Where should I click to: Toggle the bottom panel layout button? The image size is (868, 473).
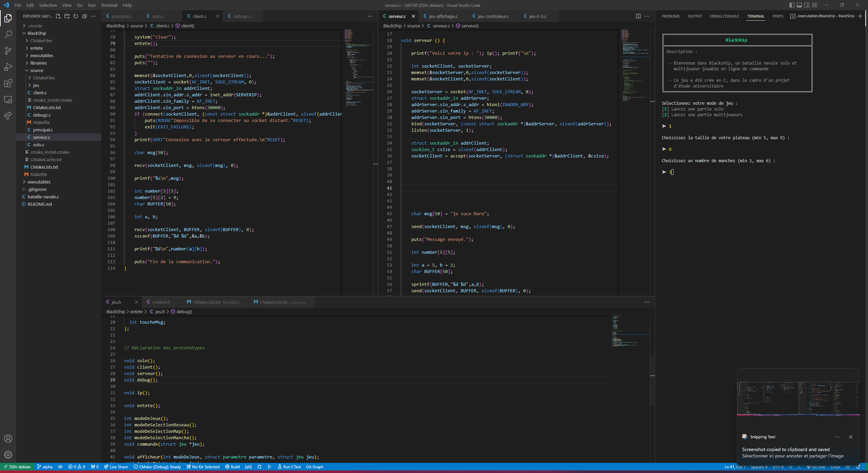[799, 5]
